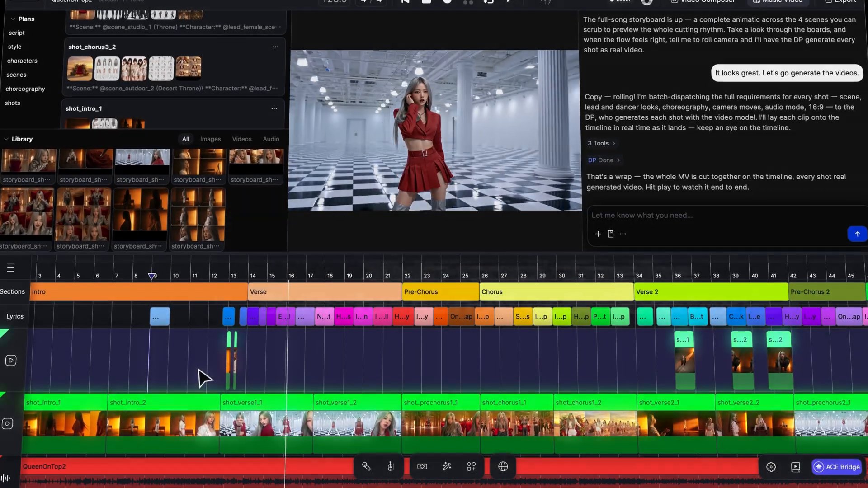Screen dimensions: 868x488
Task: Click the "N...t" lyric block
Action: coord(324,317)
